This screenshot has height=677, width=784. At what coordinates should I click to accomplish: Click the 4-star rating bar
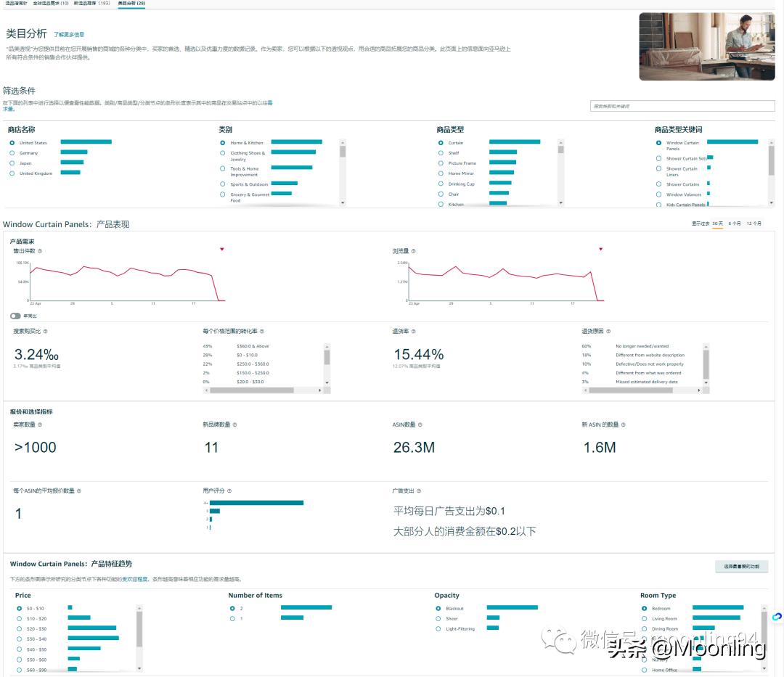(256, 503)
